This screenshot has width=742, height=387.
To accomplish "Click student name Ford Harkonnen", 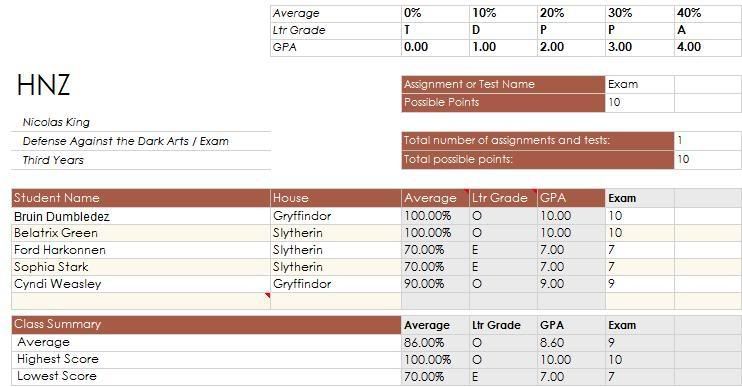I will pos(60,250).
